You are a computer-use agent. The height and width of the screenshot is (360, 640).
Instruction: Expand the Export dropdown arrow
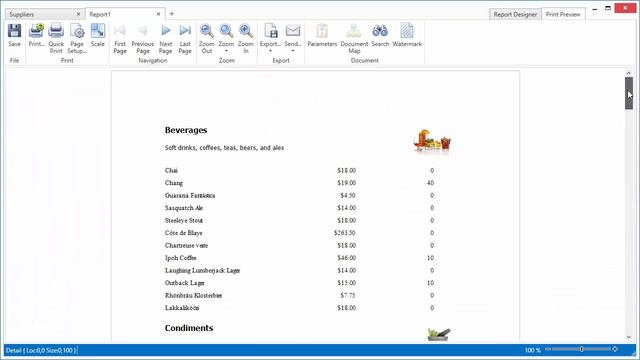pos(270,51)
